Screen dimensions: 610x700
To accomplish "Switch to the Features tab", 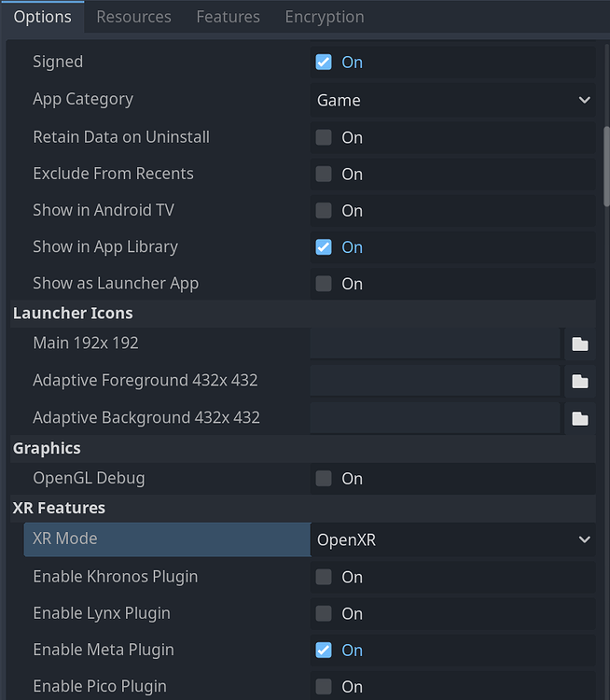I will pos(228,17).
